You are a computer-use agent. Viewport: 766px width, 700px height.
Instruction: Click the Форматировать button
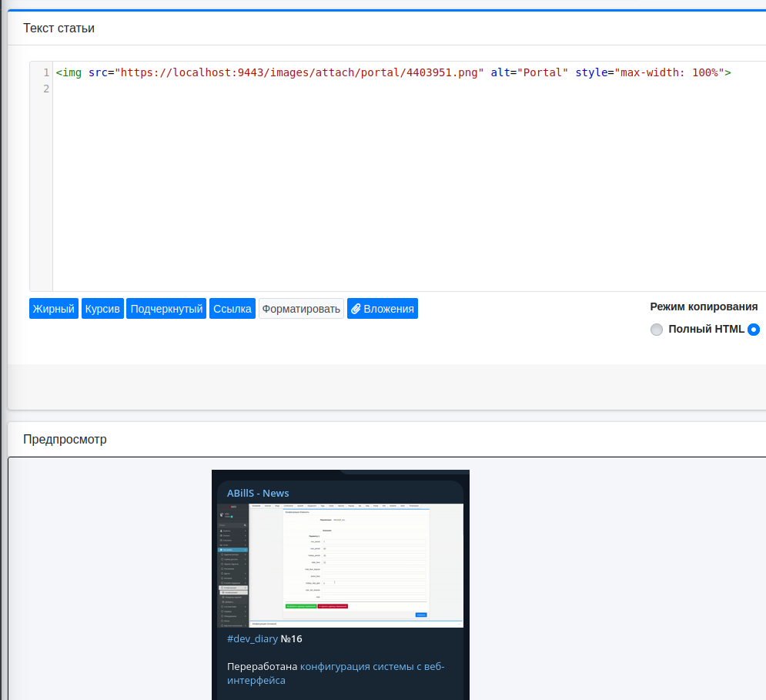[301, 309]
